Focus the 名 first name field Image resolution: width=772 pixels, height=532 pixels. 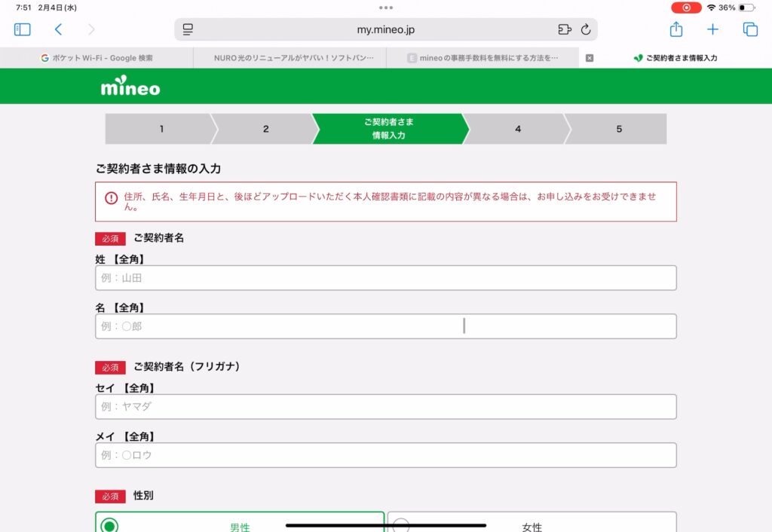point(385,326)
